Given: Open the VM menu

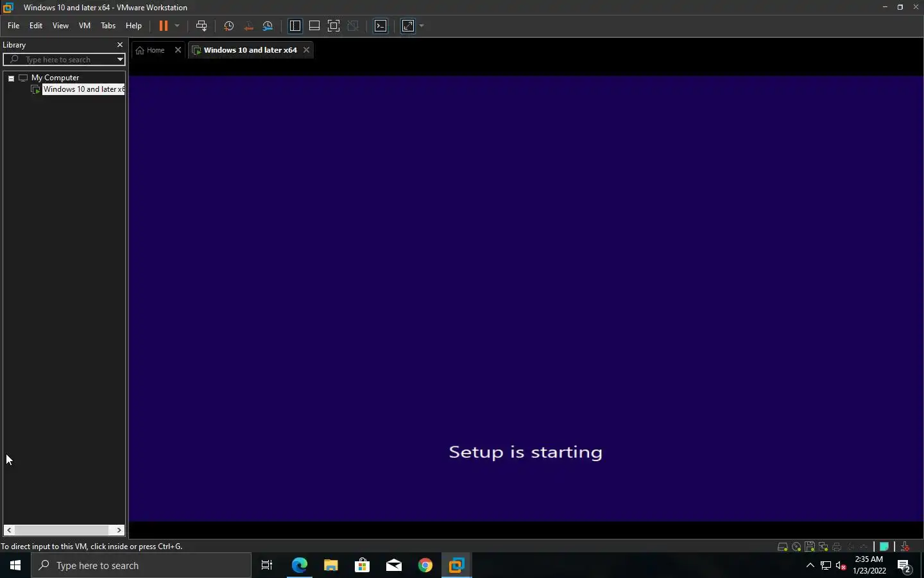Looking at the screenshot, I should pos(85,26).
